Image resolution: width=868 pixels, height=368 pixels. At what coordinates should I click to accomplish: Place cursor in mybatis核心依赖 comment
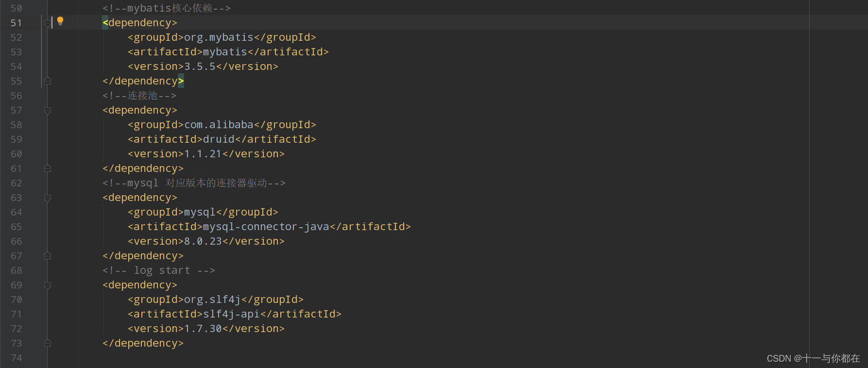click(x=167, y=8)
